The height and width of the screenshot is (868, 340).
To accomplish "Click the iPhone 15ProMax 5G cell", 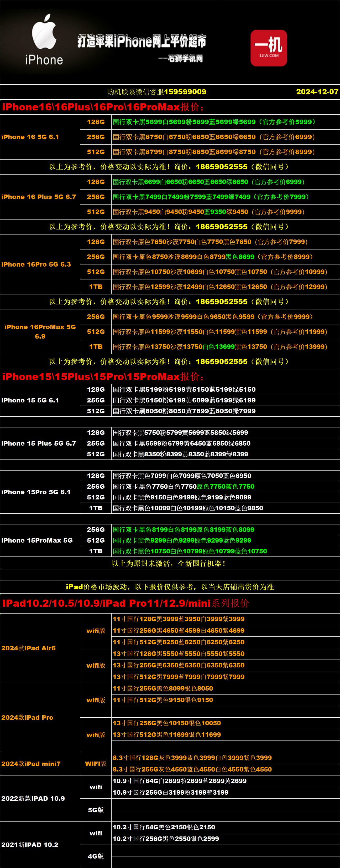I will [x=40, y=540].
